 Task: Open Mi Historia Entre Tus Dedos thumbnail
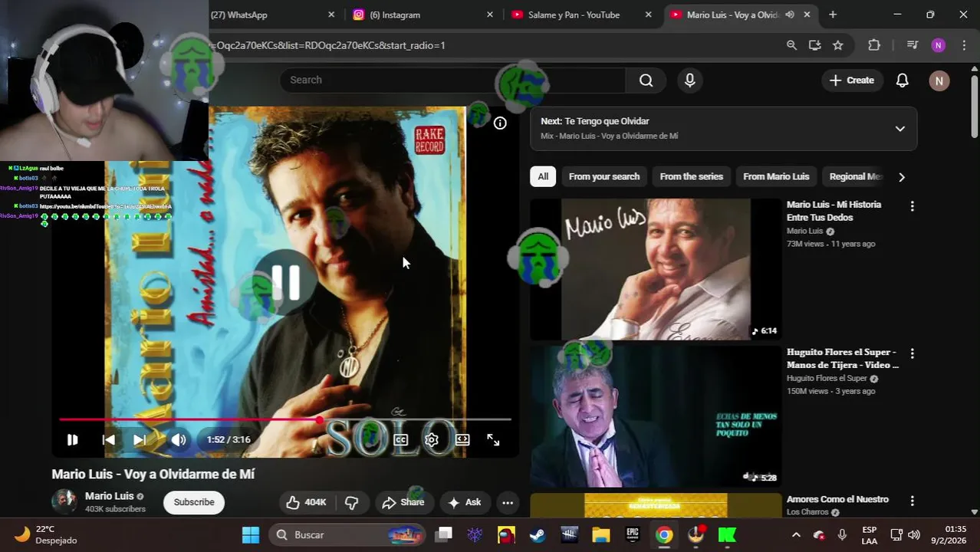click(656, 269)
